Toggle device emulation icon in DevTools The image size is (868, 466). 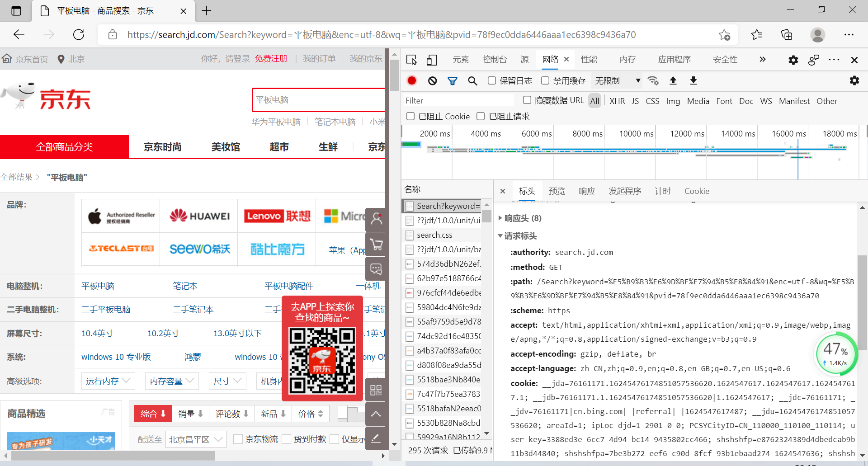click(432, 60)
